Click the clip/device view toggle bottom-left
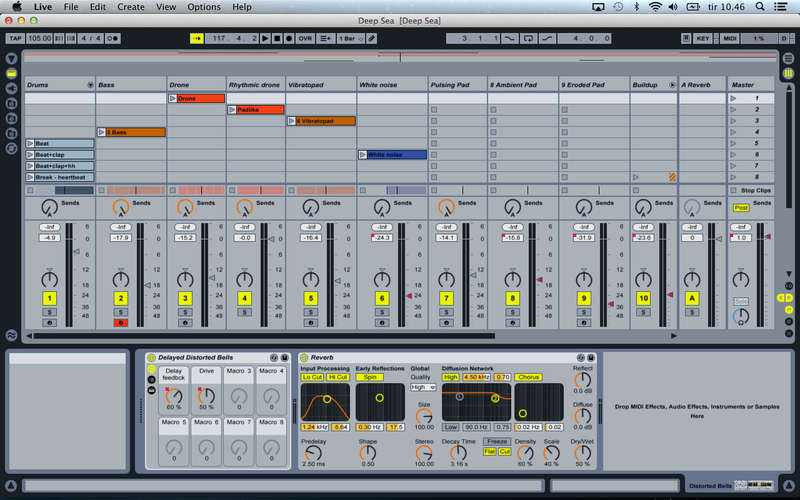800x500 pixels. [11, 485]
